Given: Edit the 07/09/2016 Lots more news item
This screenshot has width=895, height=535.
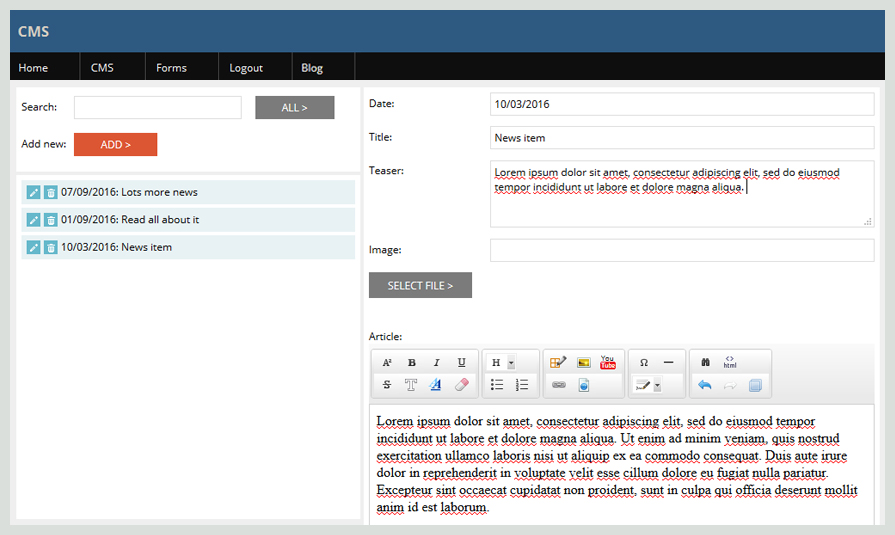Looking at the screenshot, I should click(33, 192).
